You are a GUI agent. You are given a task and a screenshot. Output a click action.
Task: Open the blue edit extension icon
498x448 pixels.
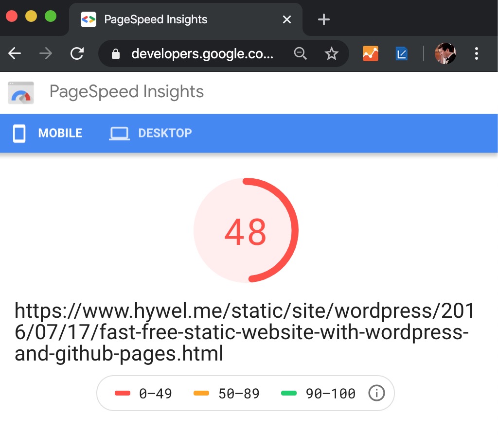(402, 53)
